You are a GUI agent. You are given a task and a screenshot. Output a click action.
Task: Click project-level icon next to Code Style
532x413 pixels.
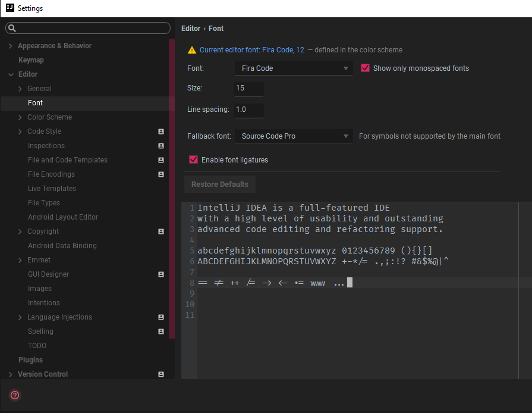[161, 132]
